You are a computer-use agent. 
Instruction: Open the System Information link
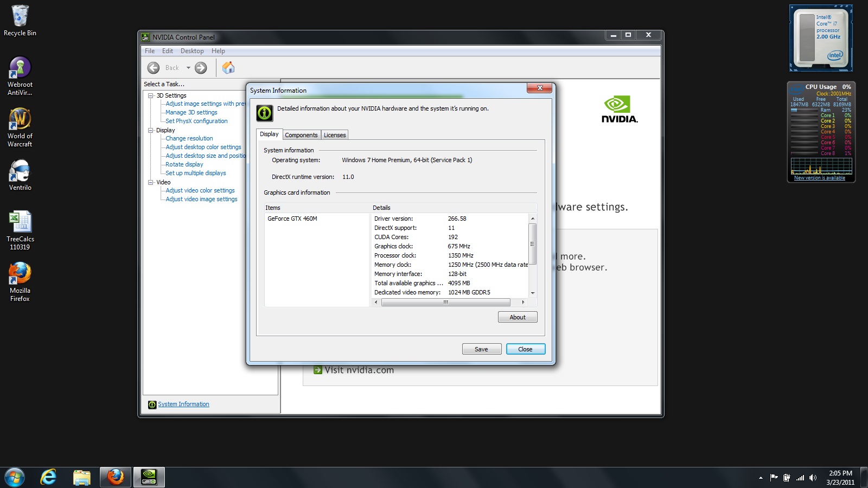pyautogui.click(x=183, y=404)
